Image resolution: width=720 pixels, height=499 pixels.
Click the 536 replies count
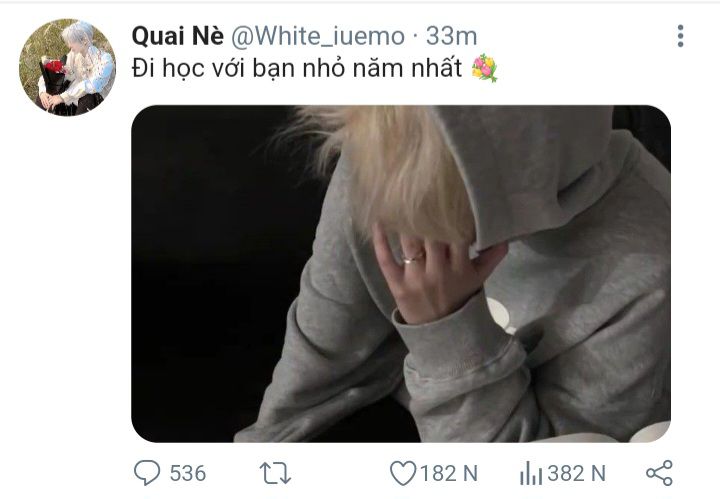188,473
